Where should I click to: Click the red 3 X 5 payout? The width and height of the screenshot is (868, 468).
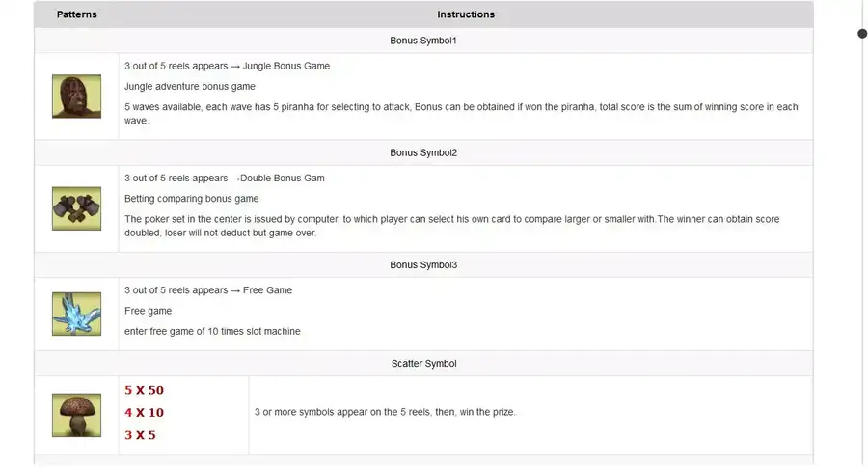click(x=140, y=435)
